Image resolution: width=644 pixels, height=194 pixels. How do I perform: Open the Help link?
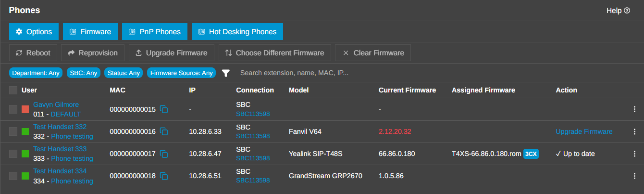click(618, 10)
